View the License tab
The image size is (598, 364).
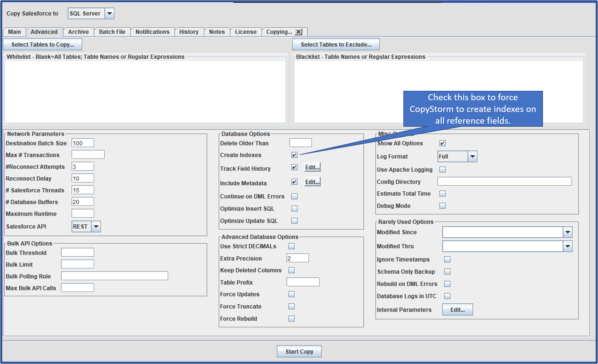(x=246, y=32)
